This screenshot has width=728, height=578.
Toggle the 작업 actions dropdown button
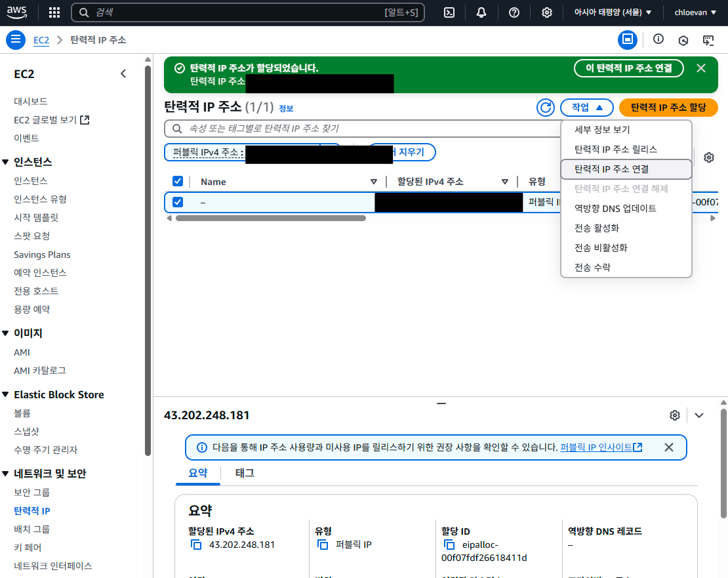point(587,108)
